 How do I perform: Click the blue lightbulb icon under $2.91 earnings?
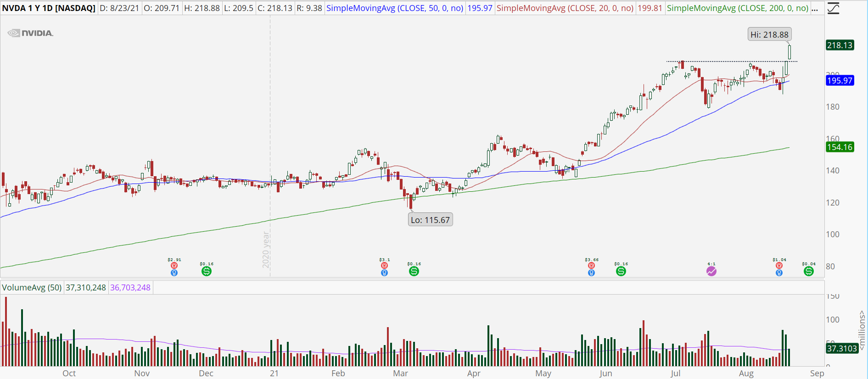[174, 273]
